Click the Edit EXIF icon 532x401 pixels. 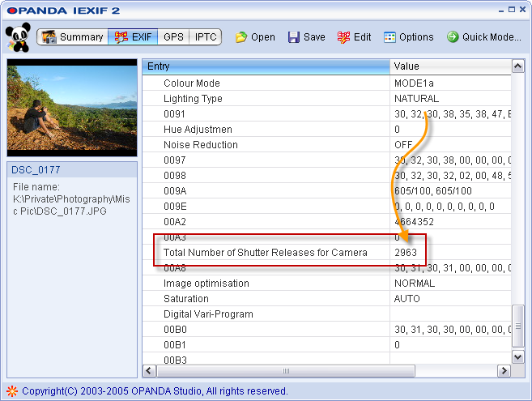(343, 37)
